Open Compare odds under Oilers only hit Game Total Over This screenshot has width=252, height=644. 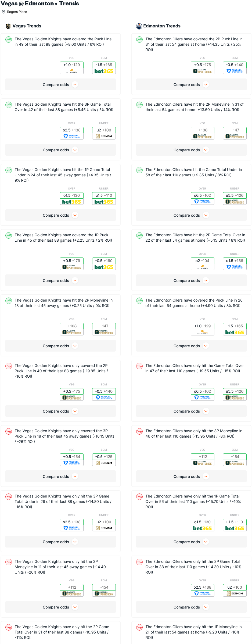191,411
